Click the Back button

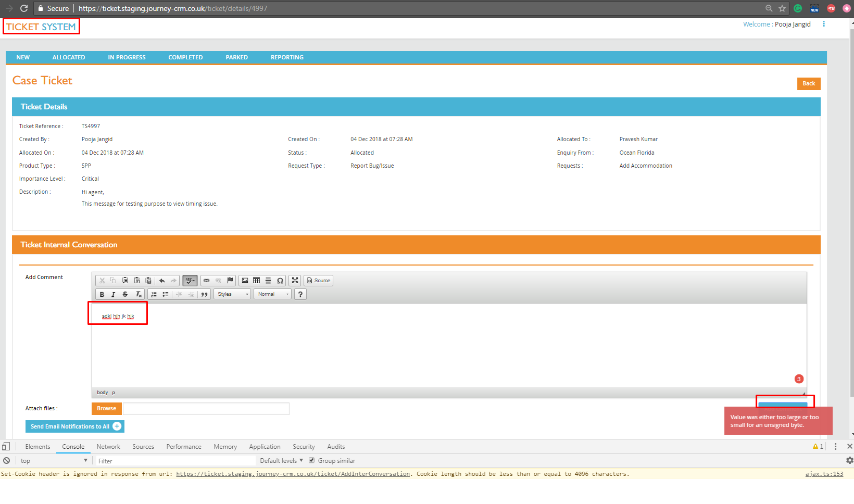click(x=809, y=84)
